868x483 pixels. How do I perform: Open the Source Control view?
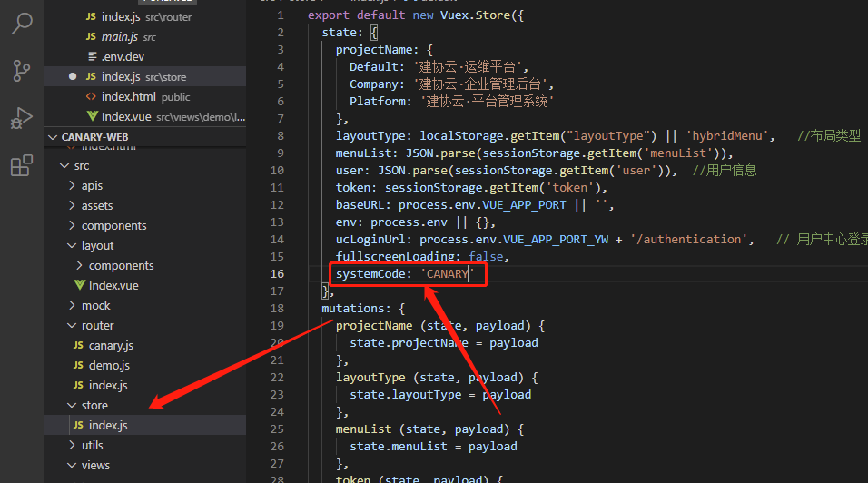(22, 71)
